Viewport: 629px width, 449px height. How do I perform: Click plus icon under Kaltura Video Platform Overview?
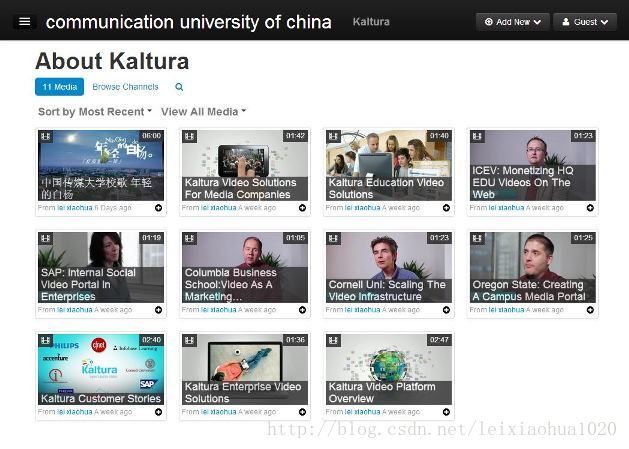point(446,412)
